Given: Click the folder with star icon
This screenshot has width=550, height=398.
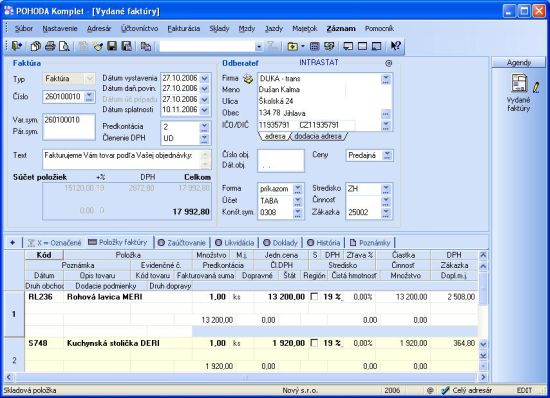Looking at the screenshot, I should pyautogui.click(x=293, y=46).
